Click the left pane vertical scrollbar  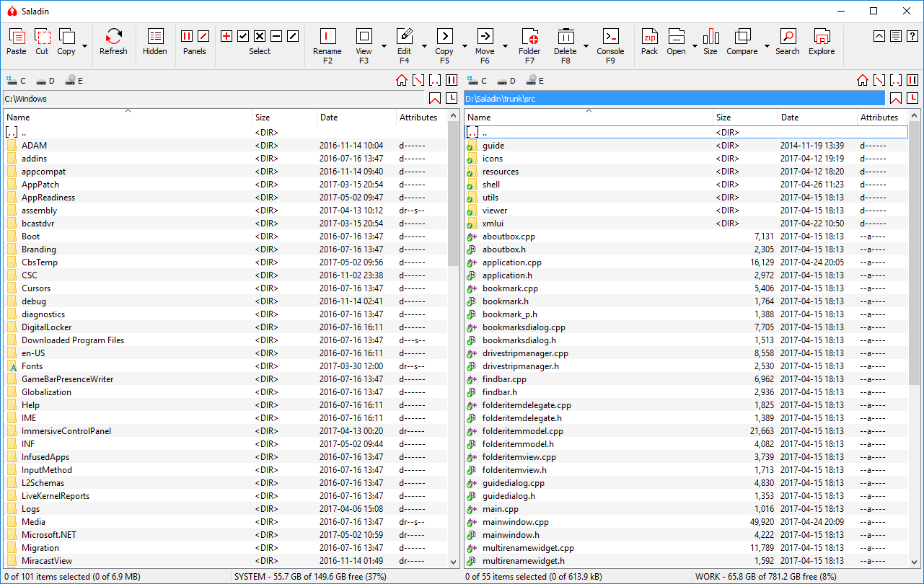coord(454,339)
